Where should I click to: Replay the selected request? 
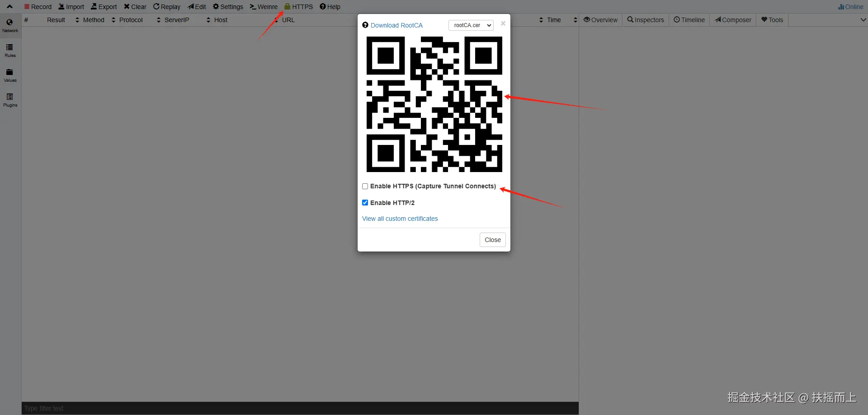click(167, 7)
